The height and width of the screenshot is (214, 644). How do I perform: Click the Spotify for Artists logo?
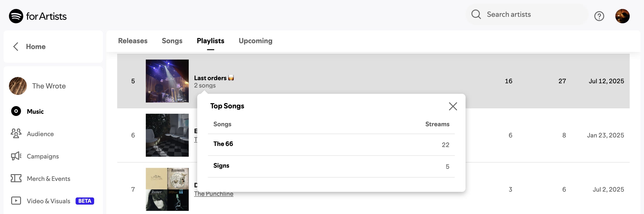tap(38, 16)
